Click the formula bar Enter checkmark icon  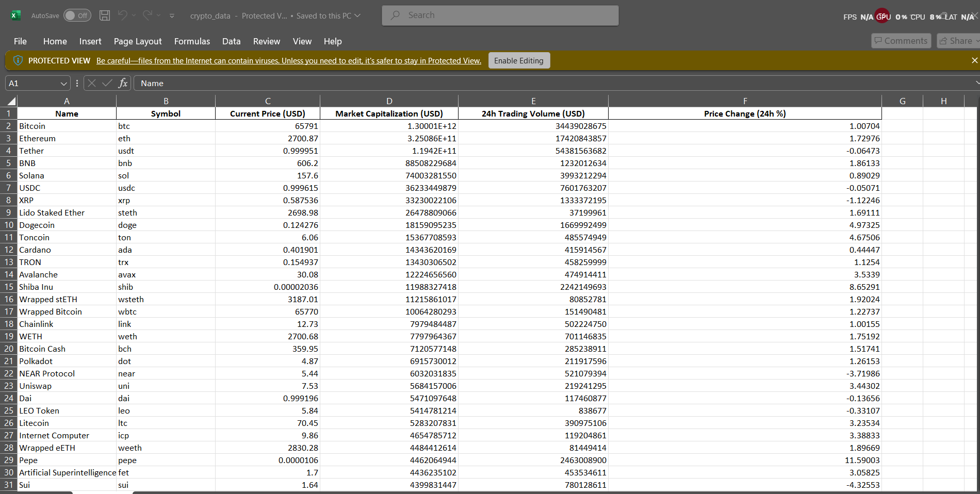coord(107,83)
